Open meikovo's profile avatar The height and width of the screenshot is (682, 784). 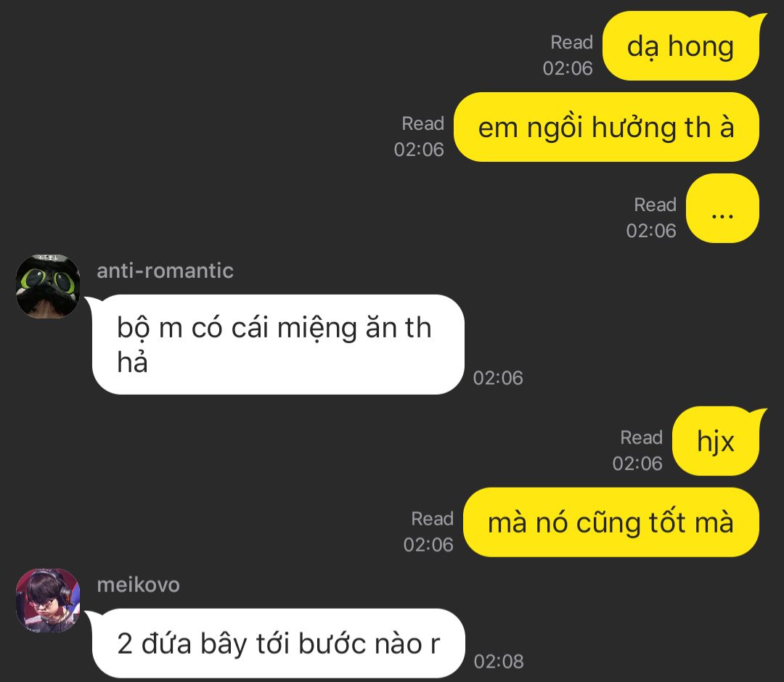(48, 600)
